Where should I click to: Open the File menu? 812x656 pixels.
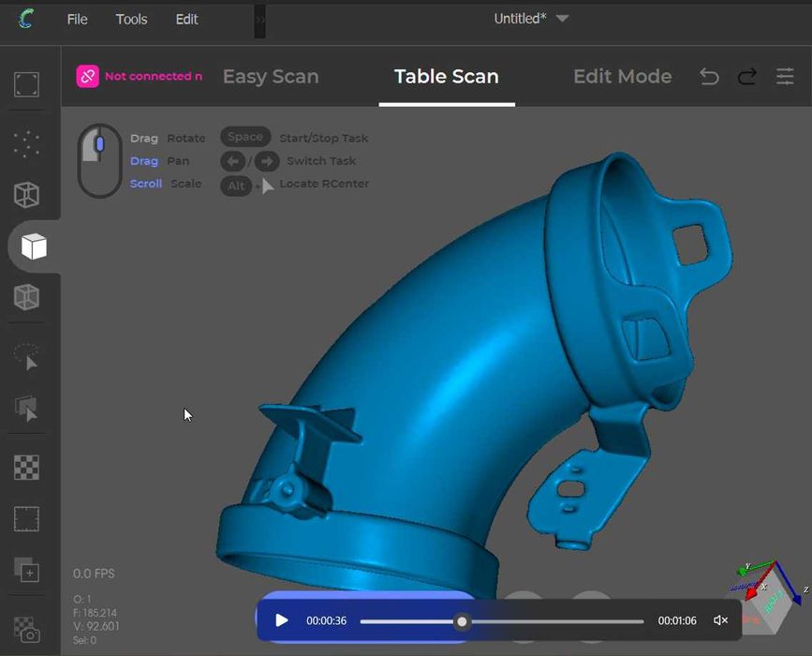[77, 19]
